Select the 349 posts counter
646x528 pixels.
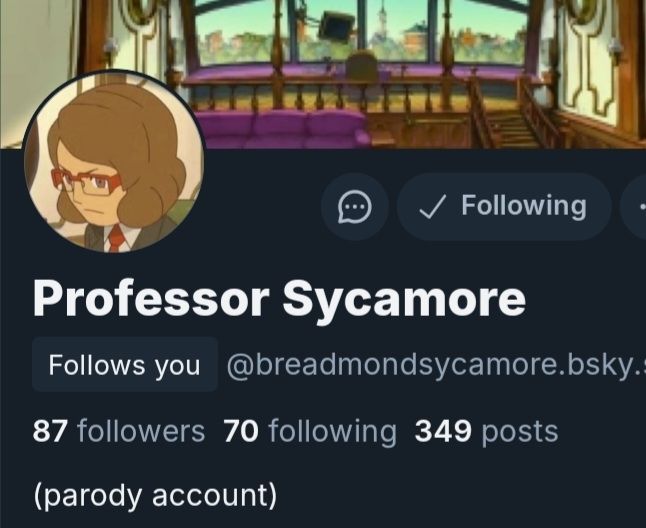486,431
